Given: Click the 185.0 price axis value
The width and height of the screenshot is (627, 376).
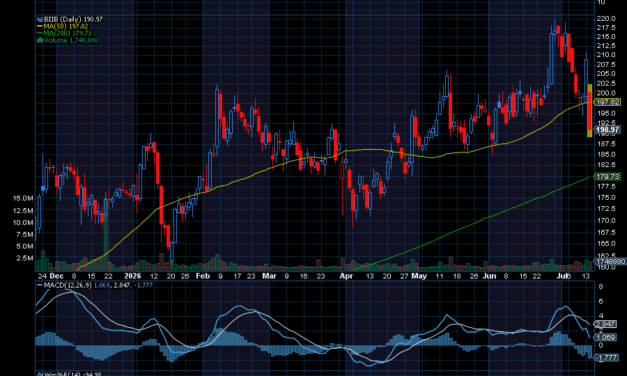Looking at the screenshot, I should 606,154.
